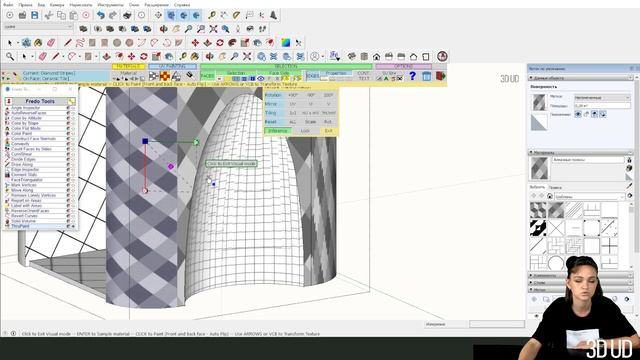Click the measurements input box in status bar

(497, 324)
